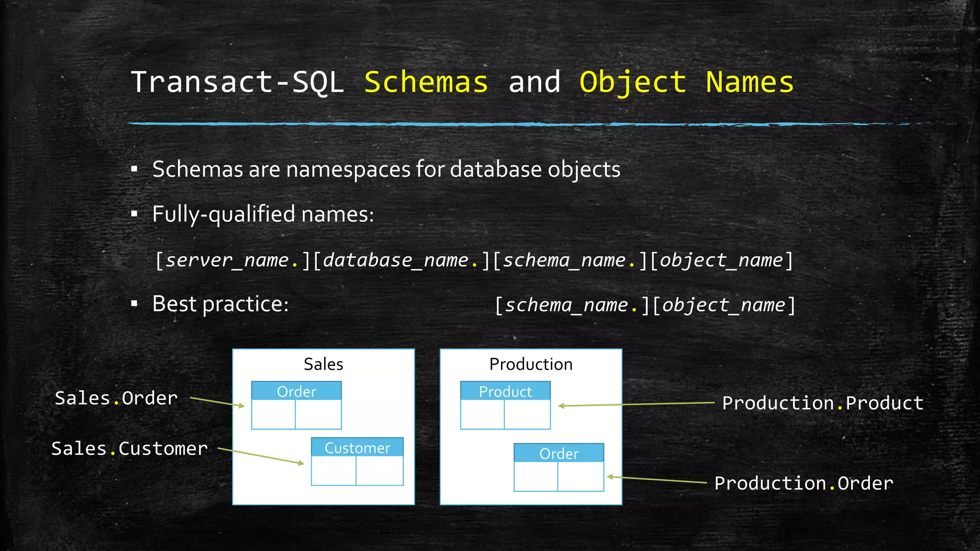Click the 'Sales.Order' label
The image size is (980, 551).
116,398
